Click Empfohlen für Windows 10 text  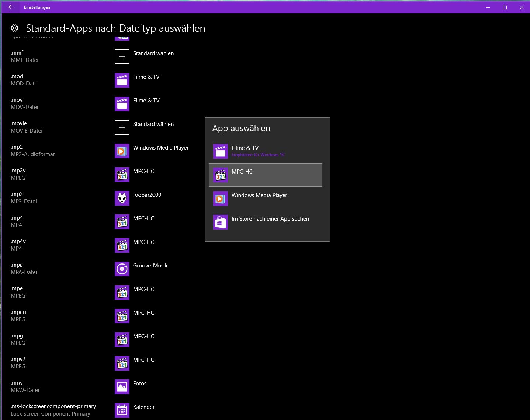tap(258, 155)
